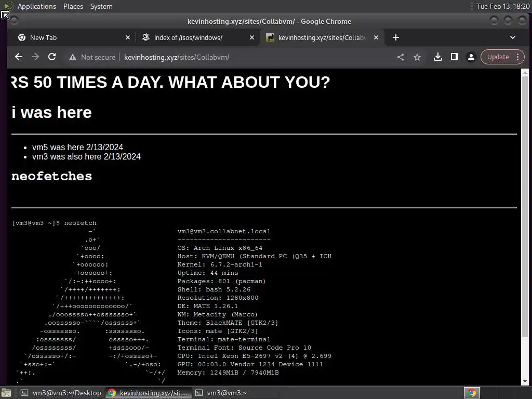This screenshot has height=399, width=532.
Task: Open the Applications menu
Action: pyautogui.click(x=37, y=6)
